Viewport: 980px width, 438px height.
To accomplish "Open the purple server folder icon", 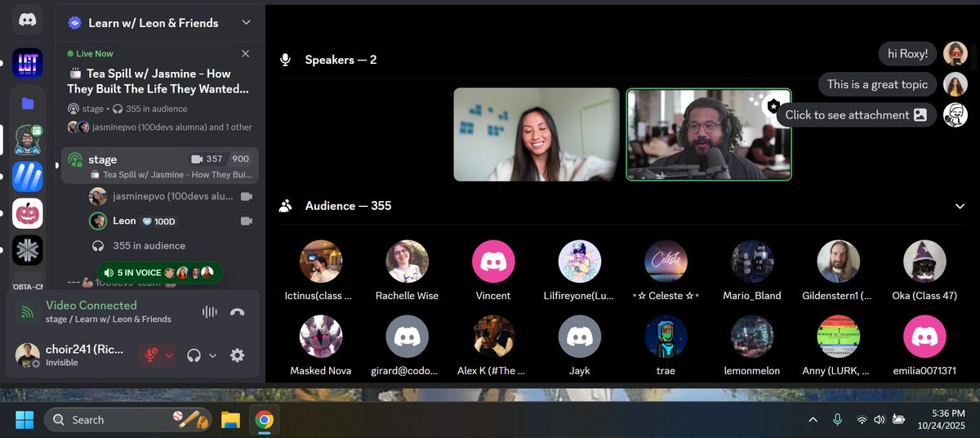I will (28, 103).
